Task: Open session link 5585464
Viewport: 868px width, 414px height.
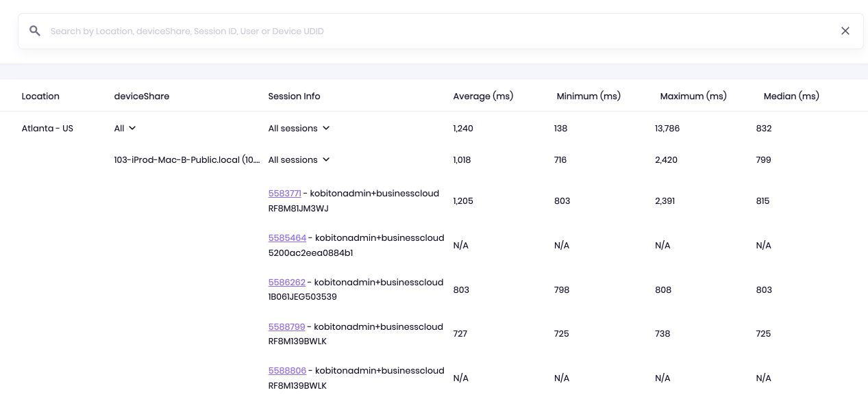Action: [x=287, y=238]
